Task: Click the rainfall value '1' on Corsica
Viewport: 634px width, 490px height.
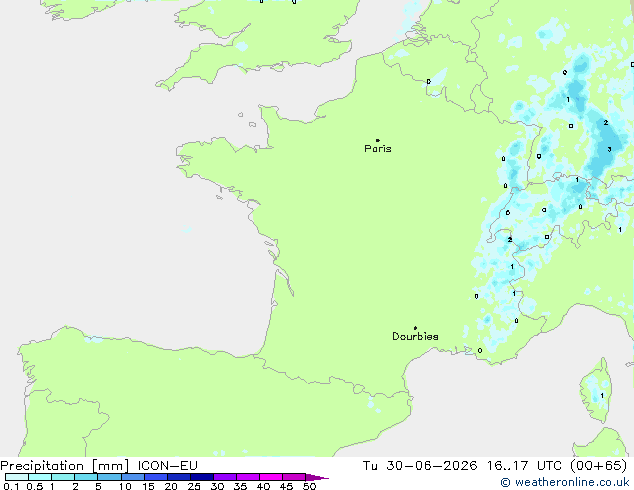Action: pos(602,395)
